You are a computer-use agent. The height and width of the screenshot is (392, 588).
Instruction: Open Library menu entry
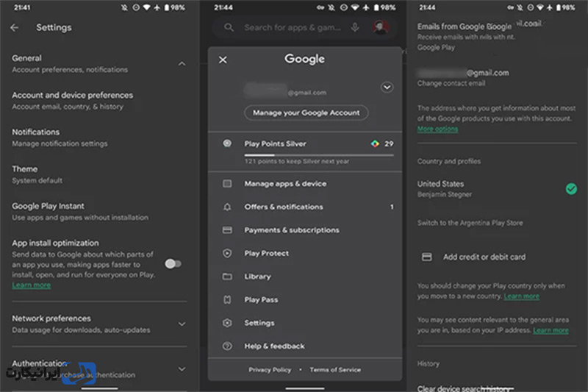pyautogui.click(x=305, y=277)
